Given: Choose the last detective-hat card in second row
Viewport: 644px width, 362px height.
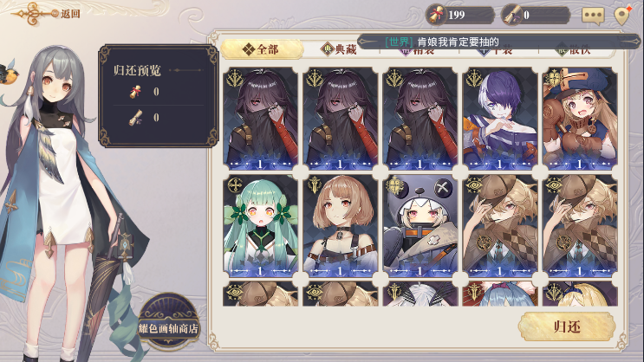Looking at the screenshot, I should pos(580,225).
